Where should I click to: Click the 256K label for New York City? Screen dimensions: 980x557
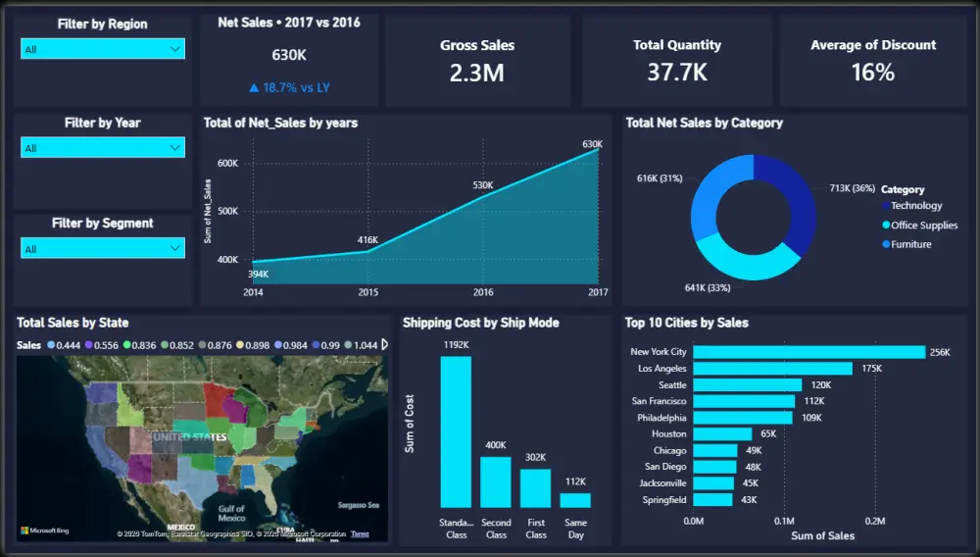pyautogui.click(x=940, y=353)
